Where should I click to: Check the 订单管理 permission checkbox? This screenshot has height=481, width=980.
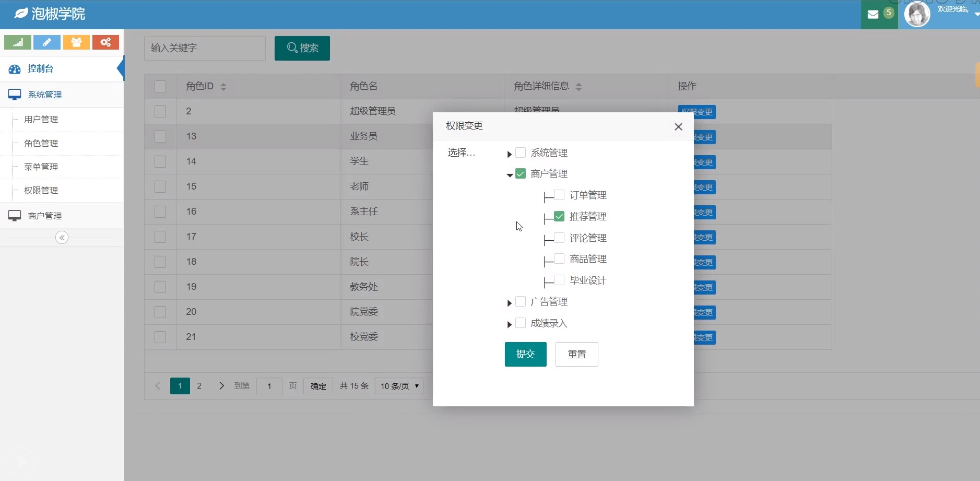click(x=558, y=195)
